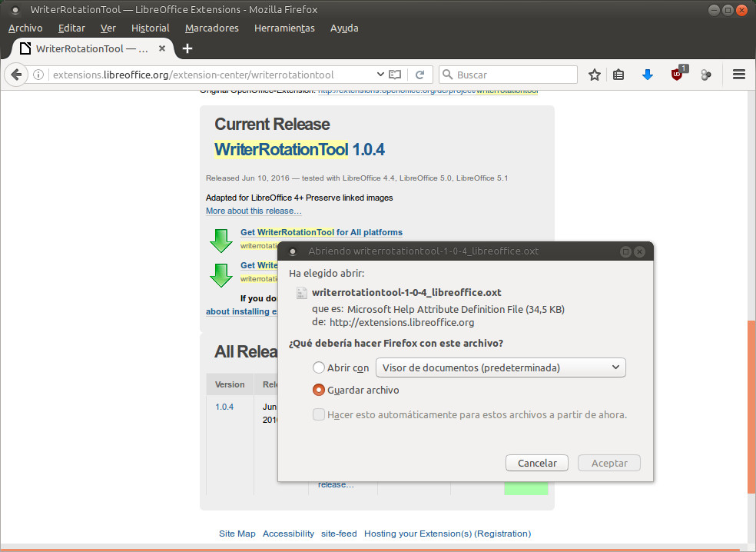
Task: Open the Archivo menu
Action: click(x=25, y=28)
